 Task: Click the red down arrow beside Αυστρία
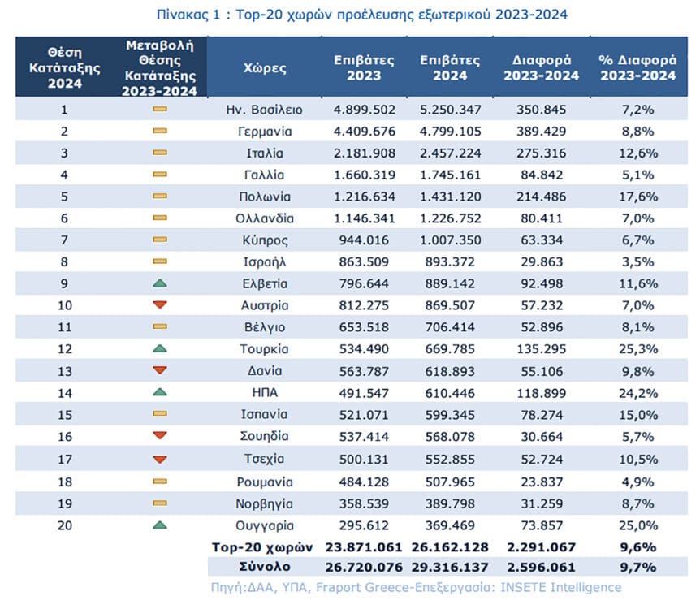pos(160,305)
